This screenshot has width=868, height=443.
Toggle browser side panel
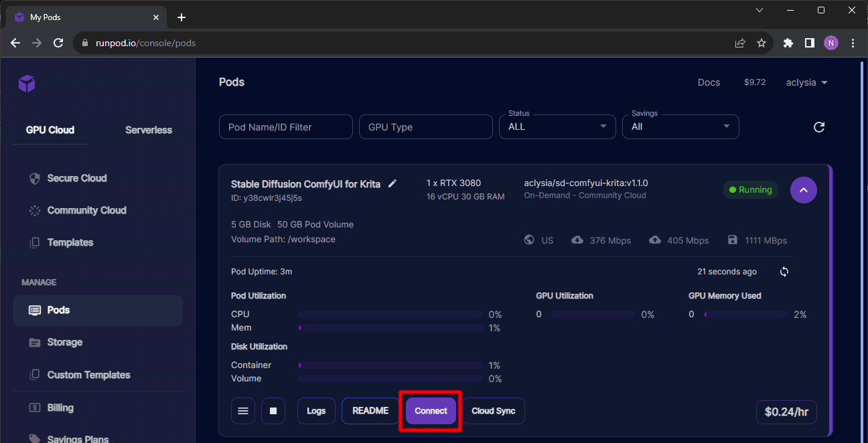click(810, 43)
